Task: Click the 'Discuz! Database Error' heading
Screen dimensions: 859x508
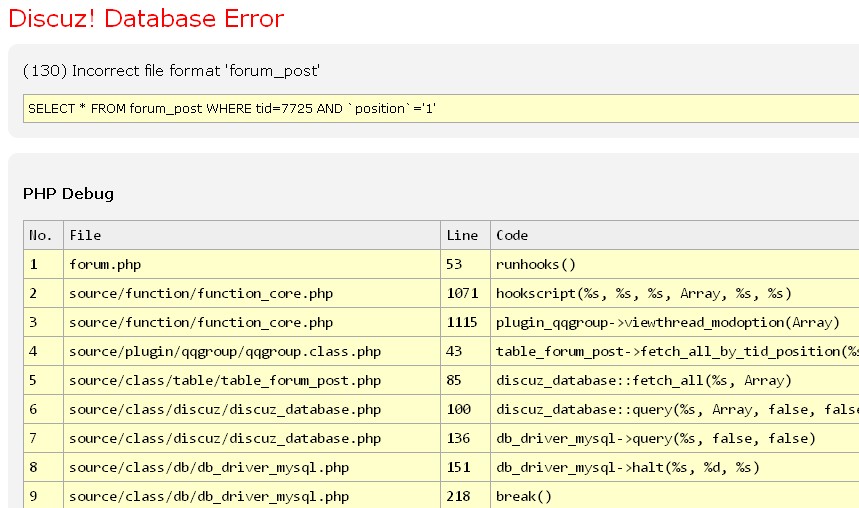Action: coord(146,19)
